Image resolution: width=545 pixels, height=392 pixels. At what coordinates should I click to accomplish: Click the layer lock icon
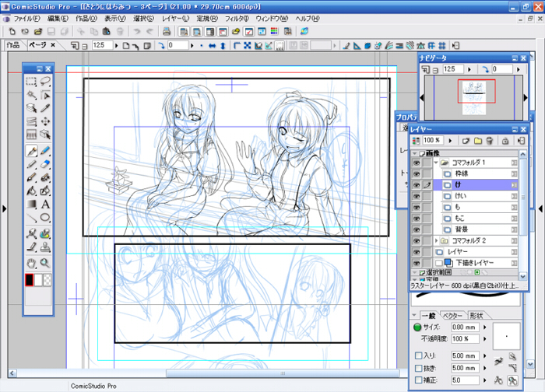click(505, 141)
